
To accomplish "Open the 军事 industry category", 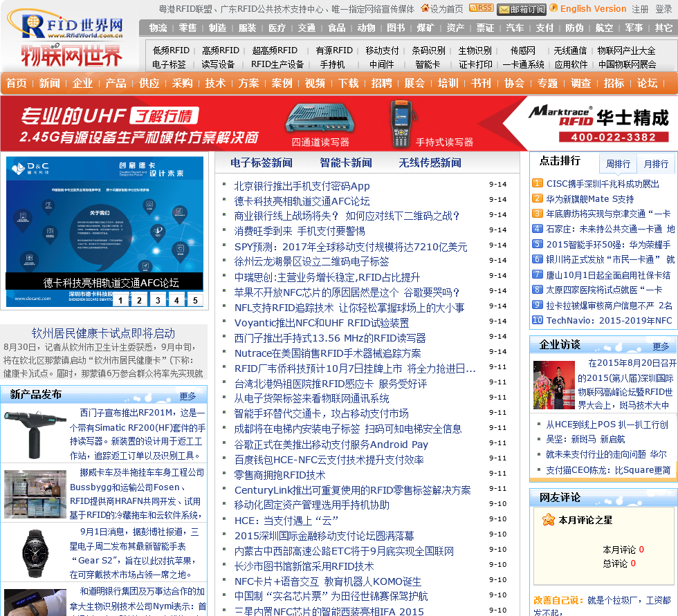I will coord(634,28).
